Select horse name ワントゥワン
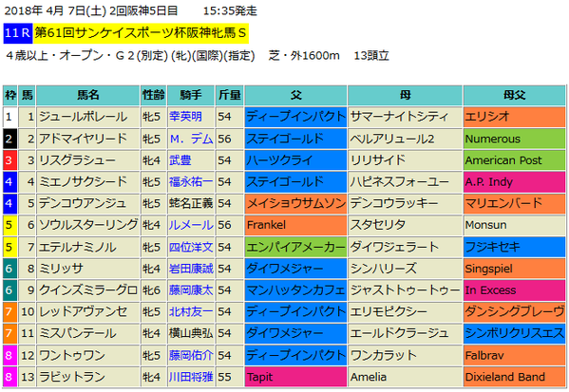The image size is (569, 392). [72, 355]
